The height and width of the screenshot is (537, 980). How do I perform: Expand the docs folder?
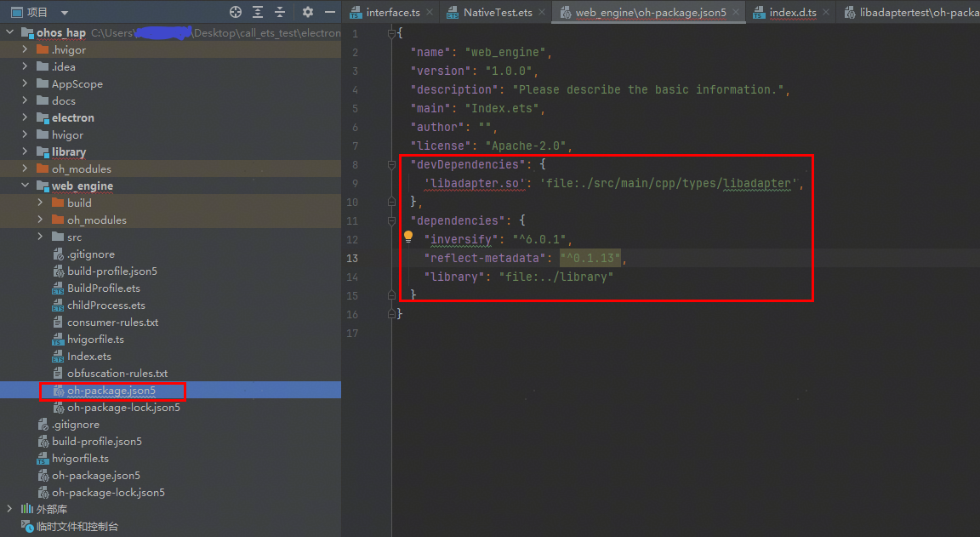pos(25,100)
